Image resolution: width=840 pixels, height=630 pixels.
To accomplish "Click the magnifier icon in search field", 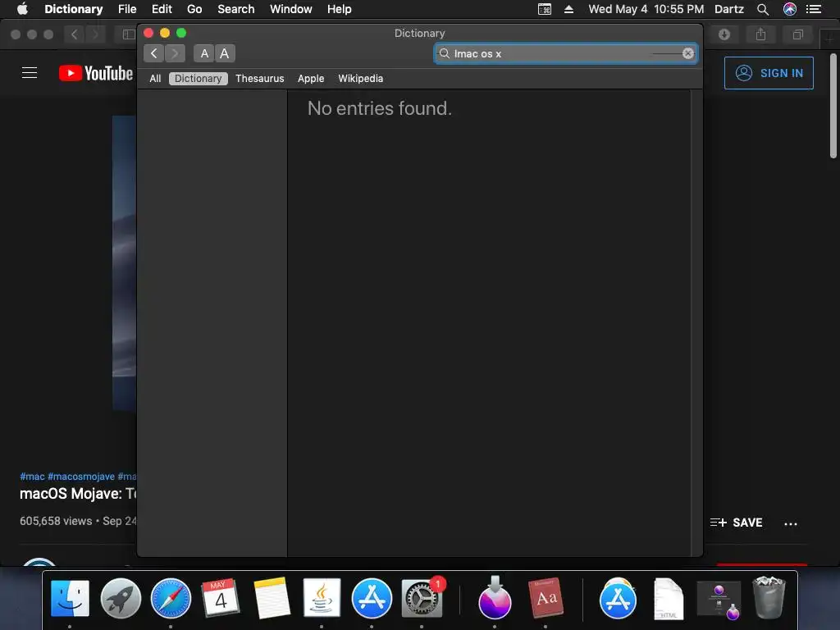I will click(444, 53).
